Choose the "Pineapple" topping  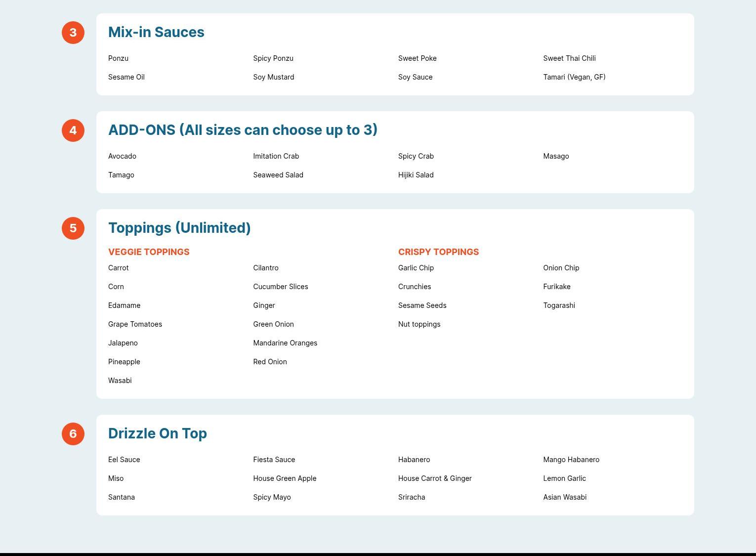click(124, 362)
